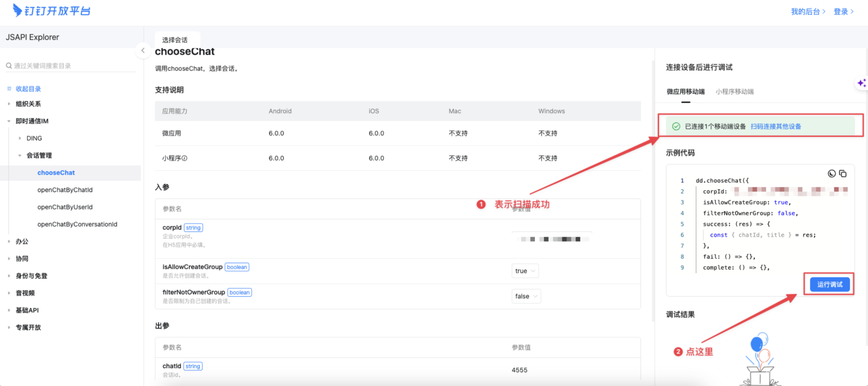Click the 已连接1个移动端设备 status text
Viewport: 868px width, 386px height.
click(x=715, y=126)
